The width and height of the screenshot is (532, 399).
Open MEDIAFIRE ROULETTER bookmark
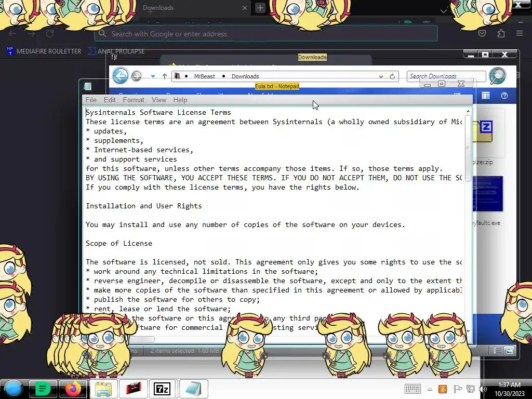44,51
